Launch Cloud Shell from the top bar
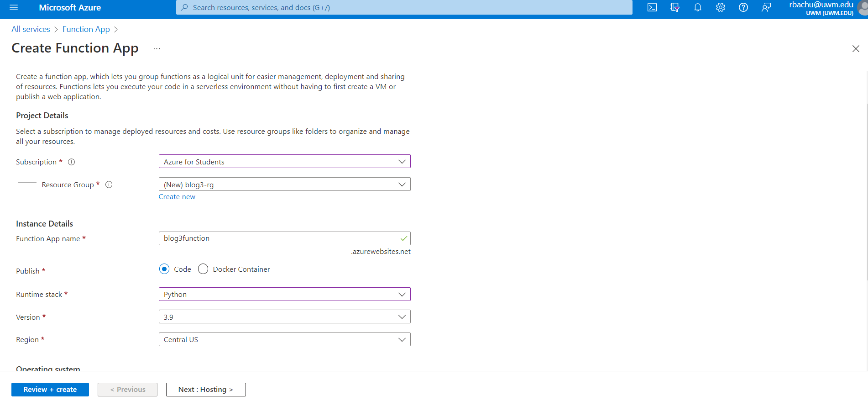The image size is (868, 401). [x=652, y=7]
